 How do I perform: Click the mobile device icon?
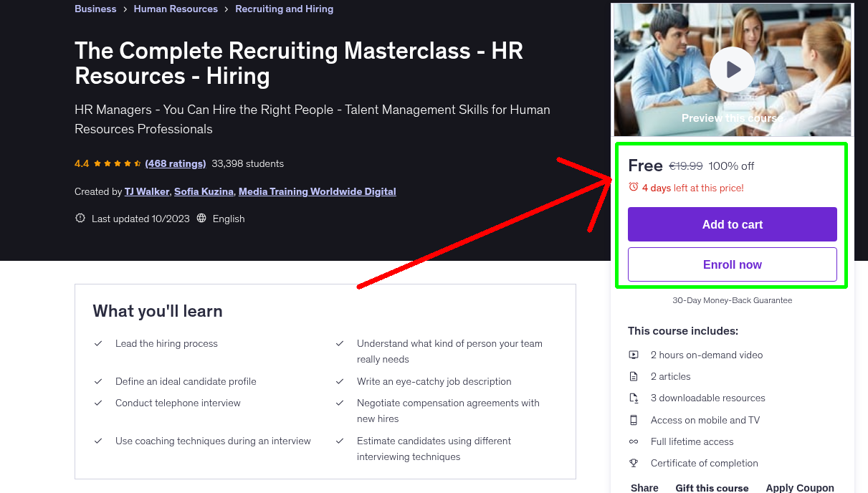(634, 420)
